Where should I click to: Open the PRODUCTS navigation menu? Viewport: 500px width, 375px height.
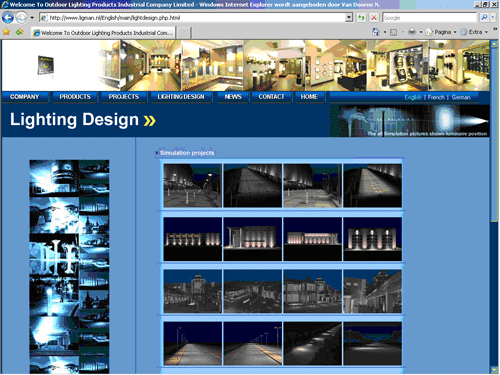click(75, 97)
